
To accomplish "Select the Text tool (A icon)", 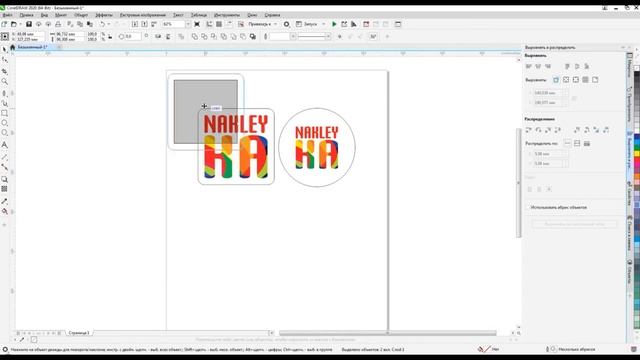I will (4, 145).
